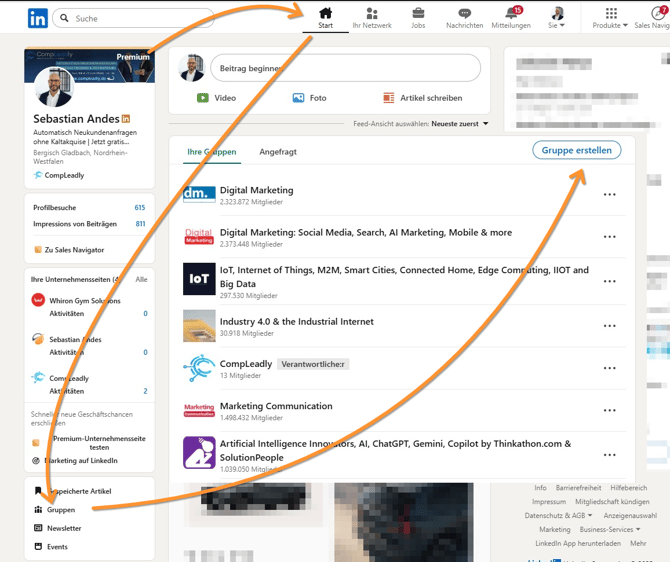
Task: Click Artikel schreiben icon
Action: pos(389,98)
